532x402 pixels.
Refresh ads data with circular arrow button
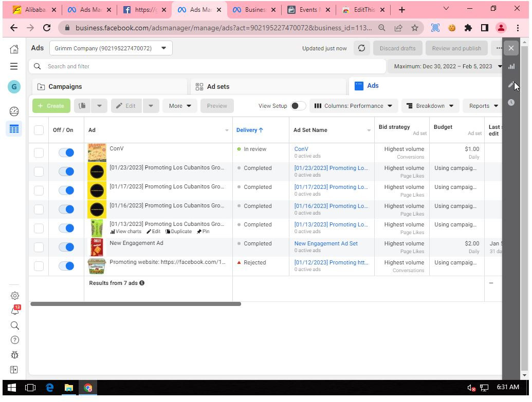click(x=361, y=48)
